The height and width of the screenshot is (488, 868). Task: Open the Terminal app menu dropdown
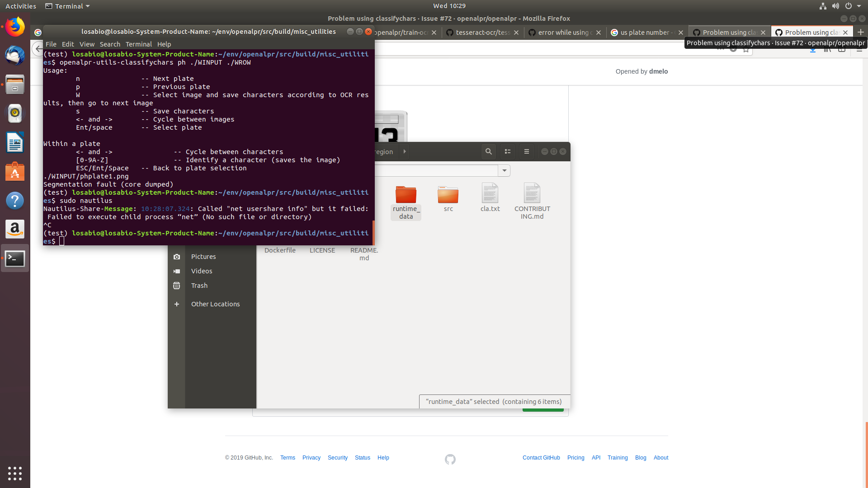pyautogui.click(x=68, y=6)
